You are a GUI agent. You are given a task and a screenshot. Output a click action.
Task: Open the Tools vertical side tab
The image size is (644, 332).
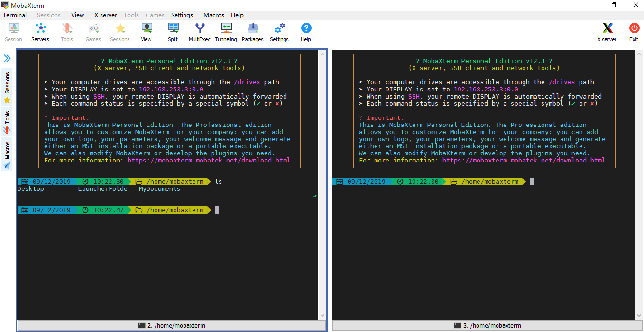click(x=7, y=123)
